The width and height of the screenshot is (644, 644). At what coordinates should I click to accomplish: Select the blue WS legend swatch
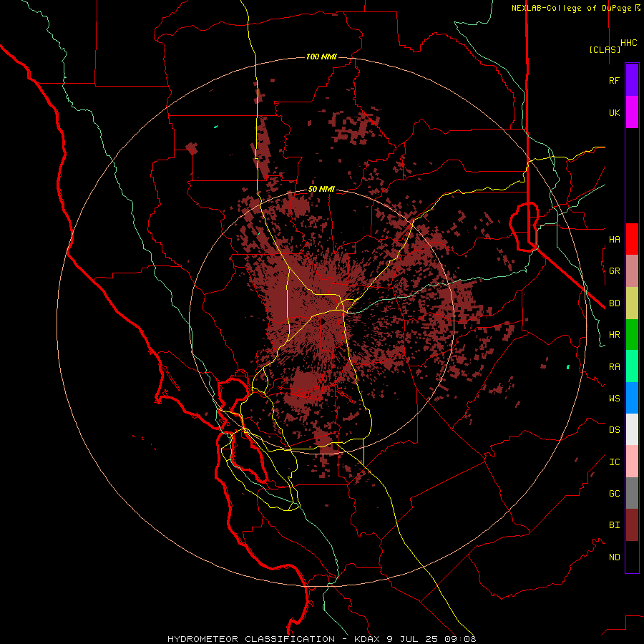click(x=632, y=398)
